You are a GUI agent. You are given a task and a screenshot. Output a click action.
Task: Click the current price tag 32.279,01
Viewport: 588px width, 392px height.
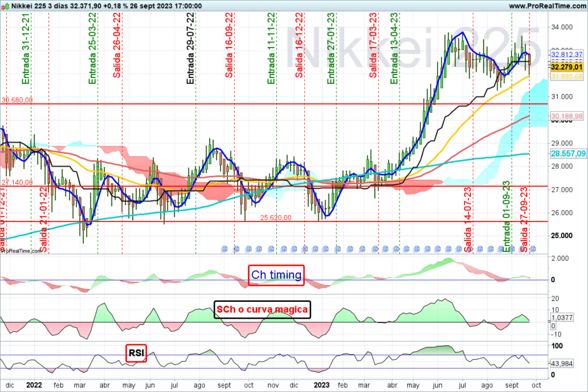567,67
